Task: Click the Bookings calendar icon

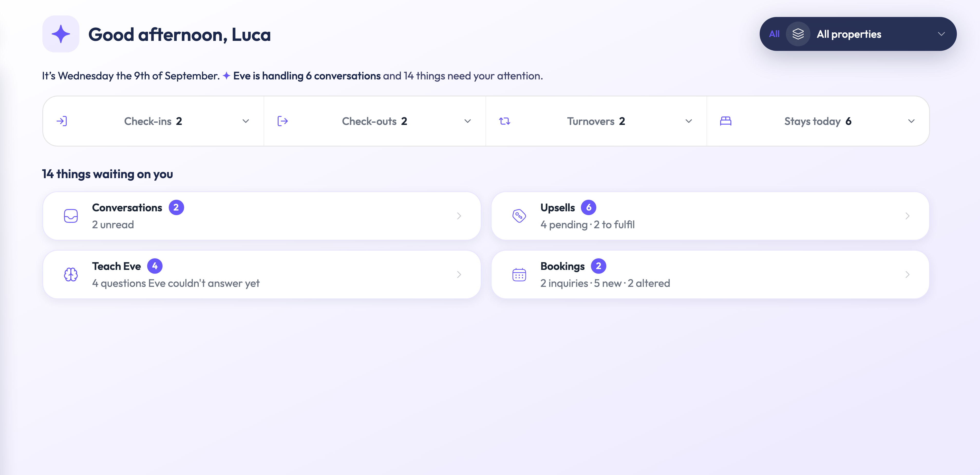Action: (x=519, y=275)
